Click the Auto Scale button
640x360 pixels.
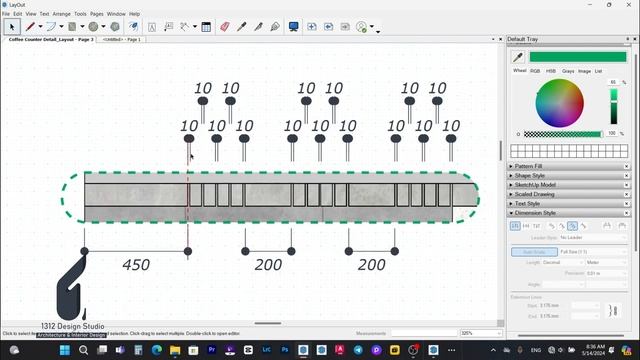click(534, 252)
